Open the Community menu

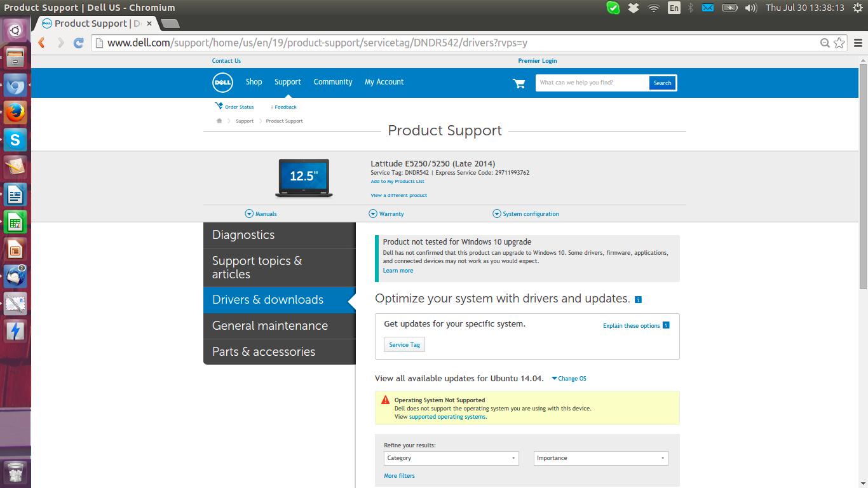tap(333, 82)
